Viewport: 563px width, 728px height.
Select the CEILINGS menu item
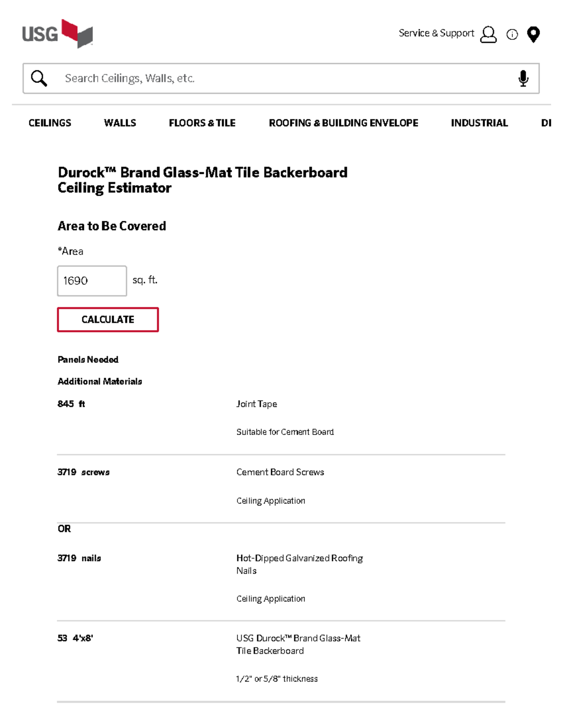[x=49, y=123]
